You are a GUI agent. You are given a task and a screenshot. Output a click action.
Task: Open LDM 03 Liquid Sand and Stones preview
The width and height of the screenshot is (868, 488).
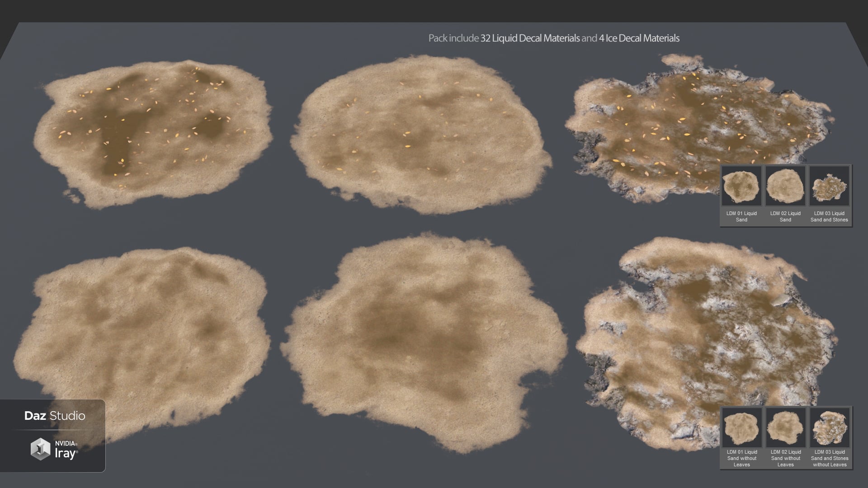[x=829, y=186]
